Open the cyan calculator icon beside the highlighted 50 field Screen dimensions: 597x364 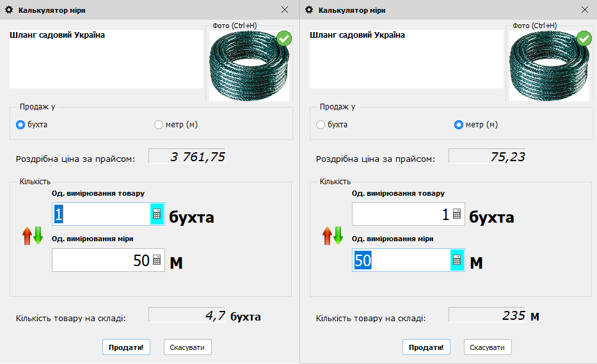coord(457,260)
